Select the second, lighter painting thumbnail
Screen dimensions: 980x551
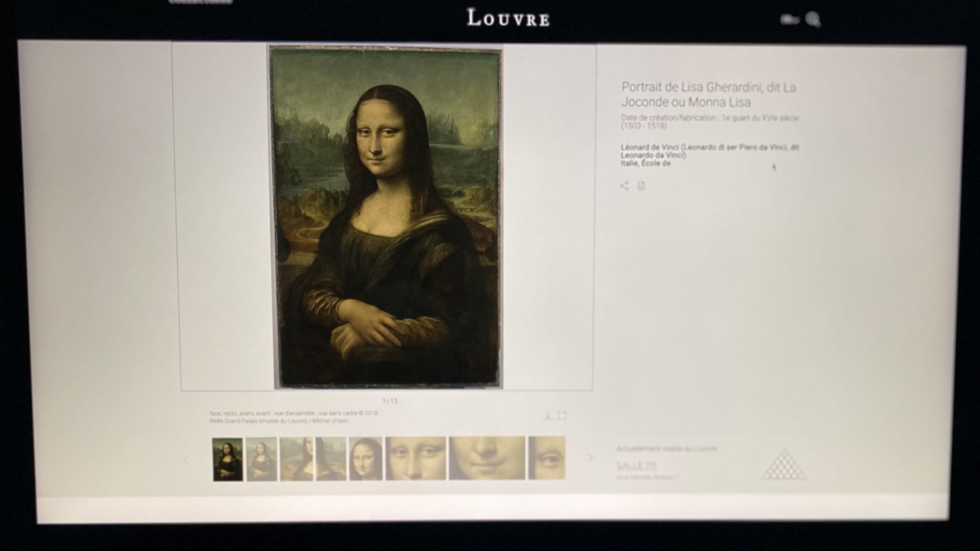(262, 459)
